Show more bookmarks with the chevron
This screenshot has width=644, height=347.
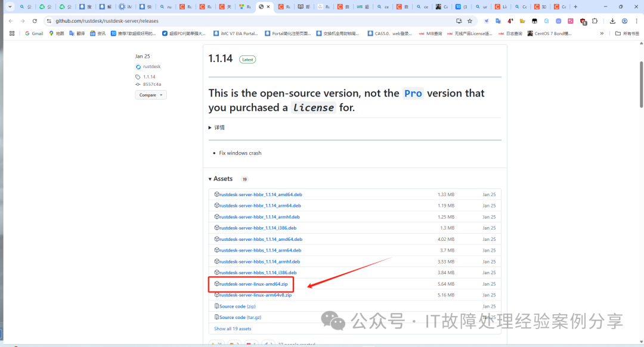tap(602, 33)
